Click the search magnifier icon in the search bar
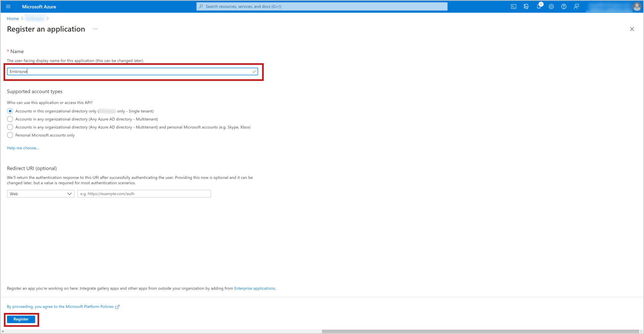 (201, 6)
